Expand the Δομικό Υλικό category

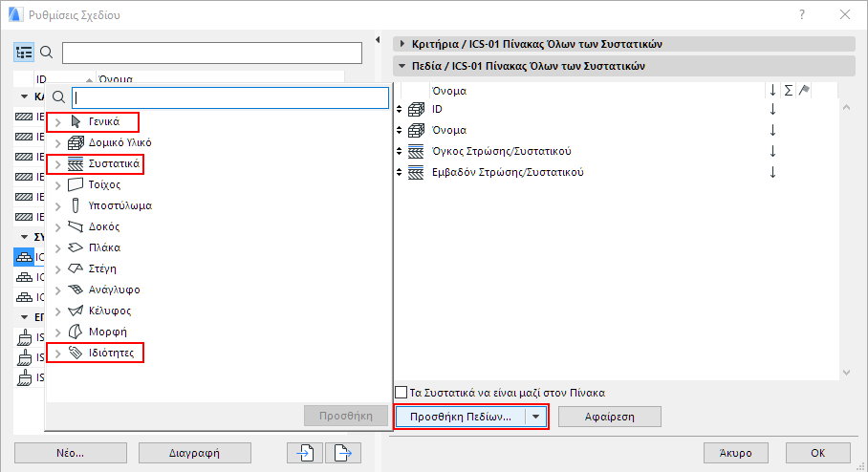click(x=58, y=143)
